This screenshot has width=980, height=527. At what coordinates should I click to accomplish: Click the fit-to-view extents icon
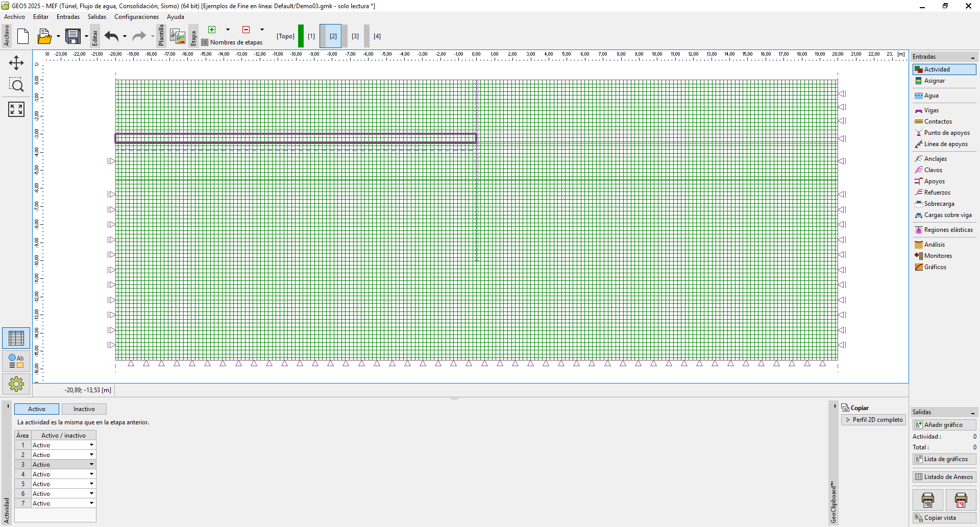coord(16,109)
